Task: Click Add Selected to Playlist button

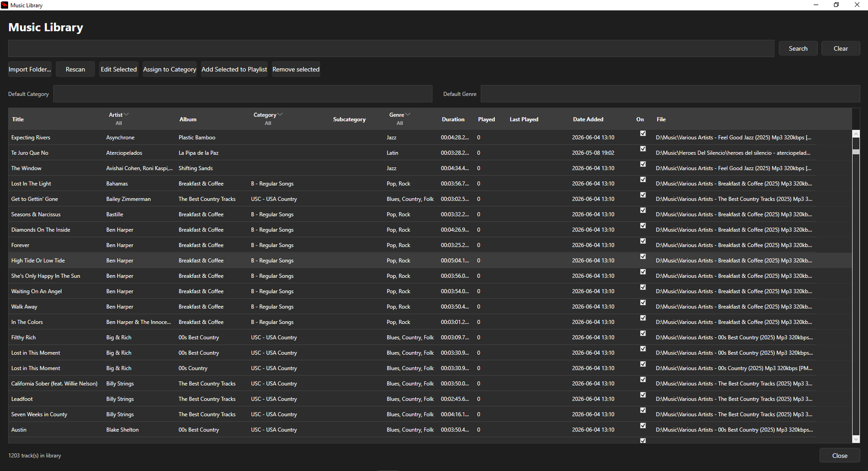Action: (x=234, y=69)
